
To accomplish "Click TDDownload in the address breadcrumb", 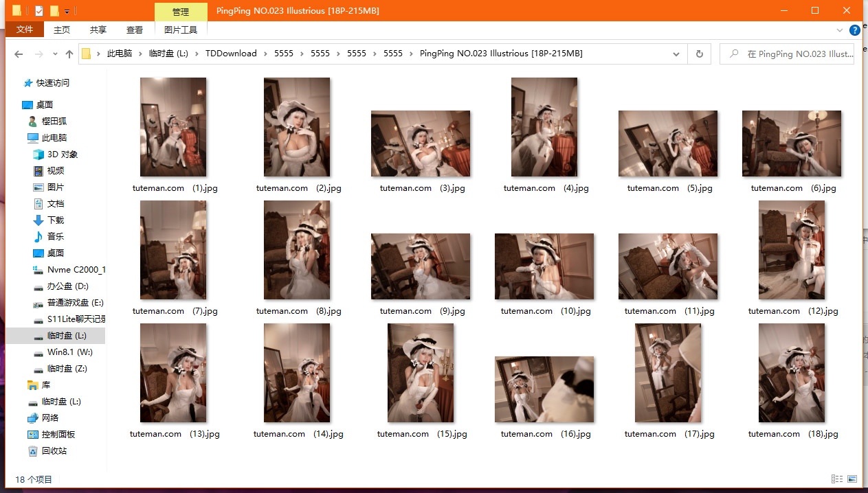I will click(230, 54).
